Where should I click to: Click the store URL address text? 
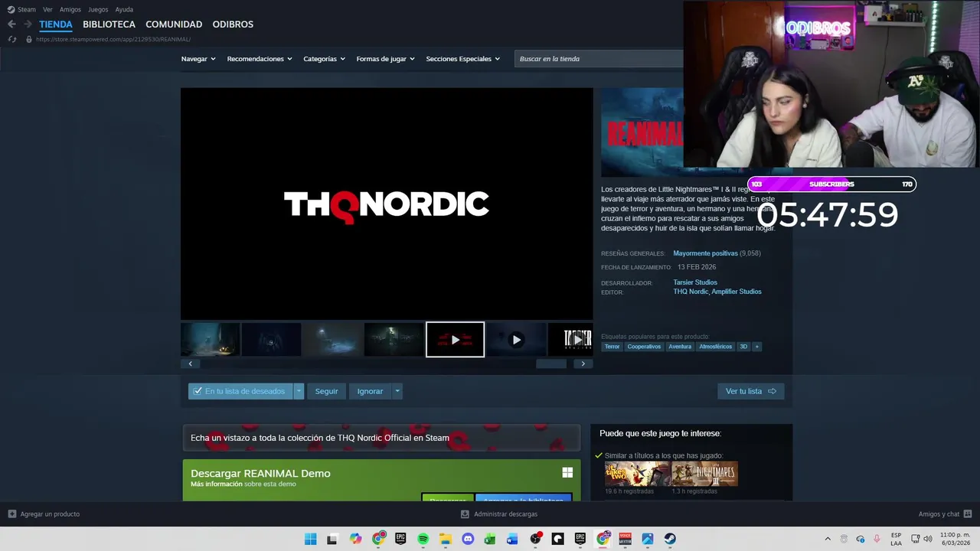113,39
